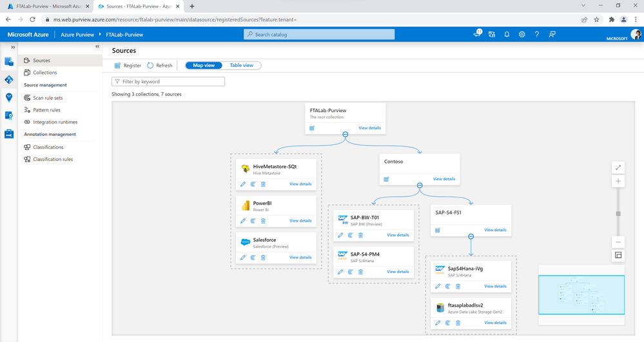Open Classification rules
The height and width of the screenshot is (342, 644).
[61, 159]
